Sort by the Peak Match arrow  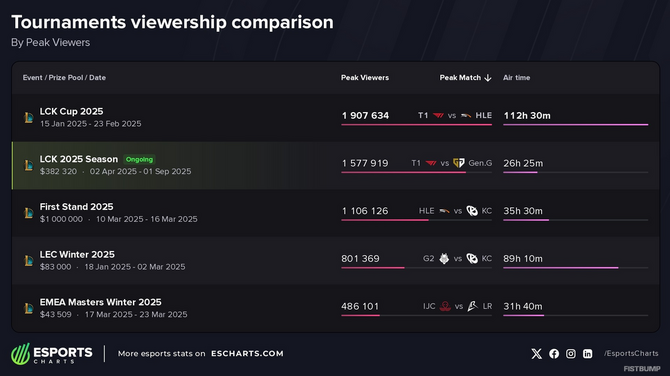pyautogui.click(x=488, y=78)
